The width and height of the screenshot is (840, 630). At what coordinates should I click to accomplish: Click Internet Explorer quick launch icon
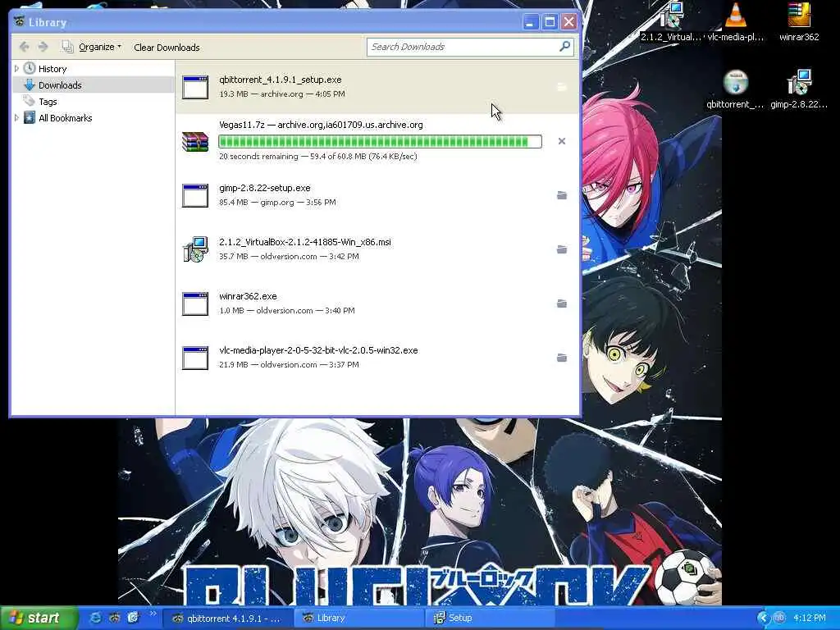(x=95, y=618)
